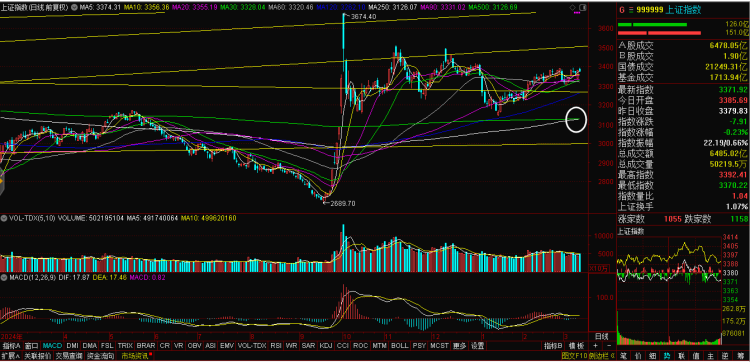Click the red G icon next to 999999

(622, 9)
